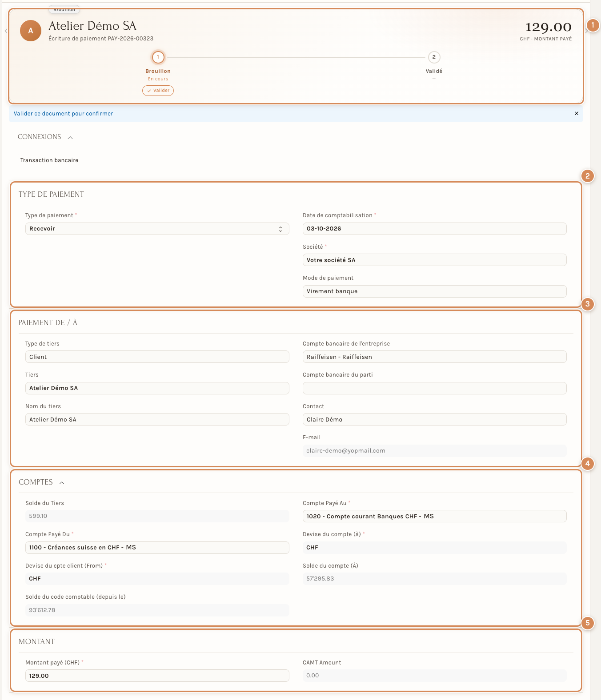The image size is (601, 700).
Task: Dismiss the validation hint banner
Action: (x=577, y=113)
